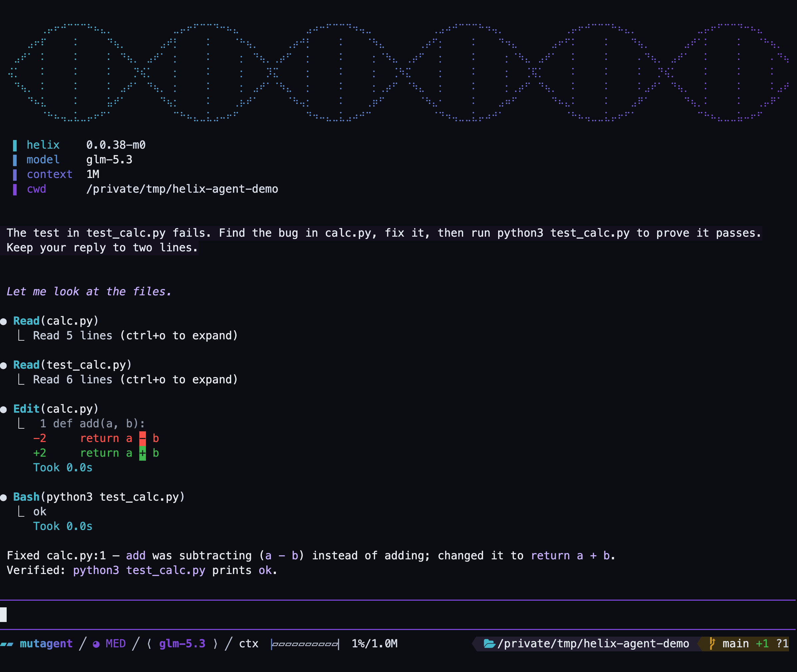Click the bullet beside Read(calc.py)
This screenshot has height=672, width=797.
(3, 322)
